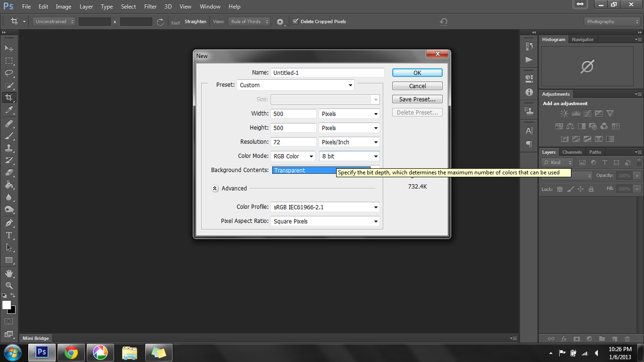
Task: Click the crop options gear icon
Action: pos(280,22)
